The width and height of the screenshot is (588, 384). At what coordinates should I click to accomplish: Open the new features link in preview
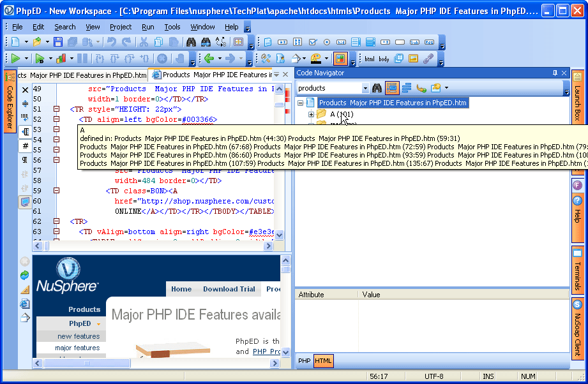pyautogui.click(x=79, y=336)
